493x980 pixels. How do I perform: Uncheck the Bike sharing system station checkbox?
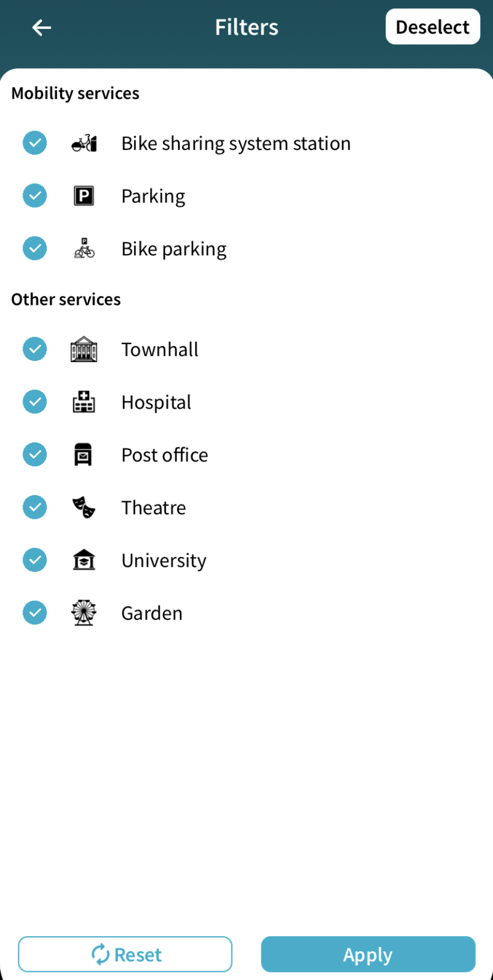click(35, 143)
